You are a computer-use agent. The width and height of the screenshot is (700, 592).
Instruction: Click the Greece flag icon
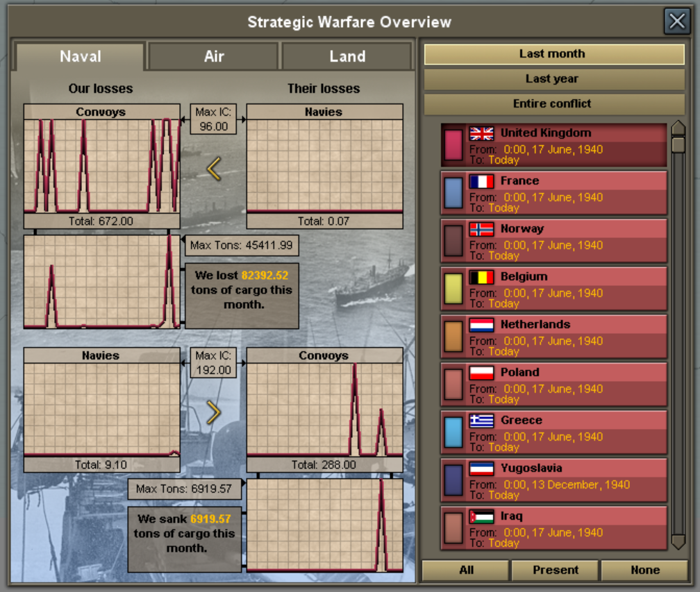(481, 421)
